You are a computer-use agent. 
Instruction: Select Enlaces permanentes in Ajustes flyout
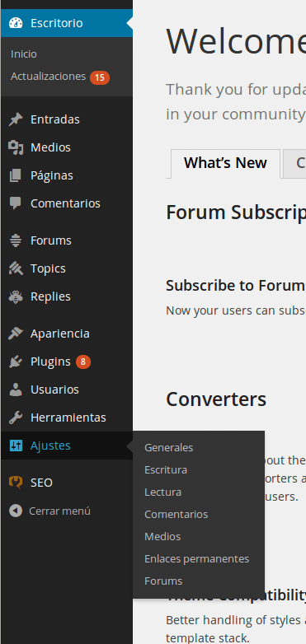pos(196,559)
